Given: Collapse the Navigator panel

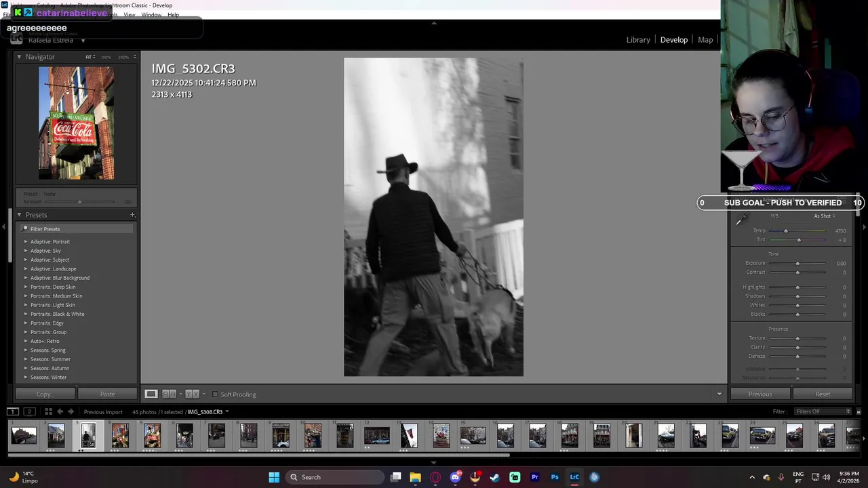Looking at the screenshot, I should 19,57.
